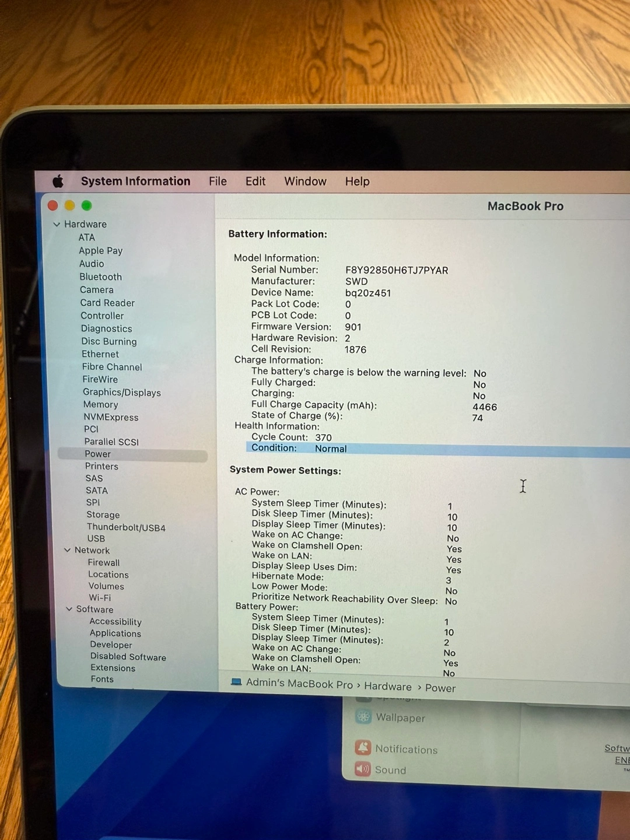The height and width of the screenshot is (840, 630).
Task: Select Disc Burning in the sidebar
Action: (109, 342)
